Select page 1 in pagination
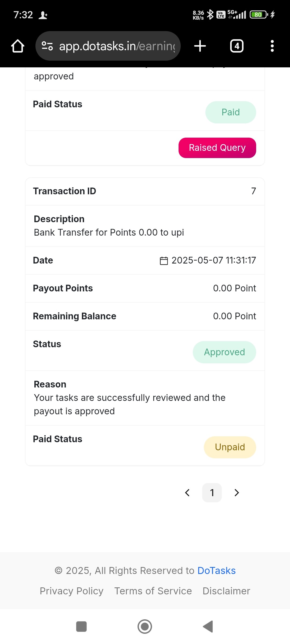The image size is (290, 644). [212, 493]
